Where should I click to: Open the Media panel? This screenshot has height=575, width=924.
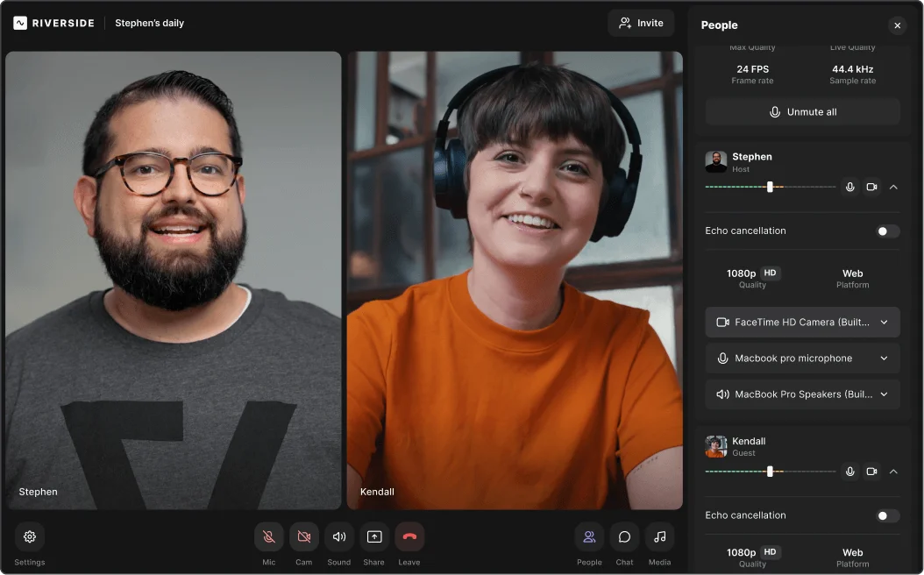(x=659, y=536)
